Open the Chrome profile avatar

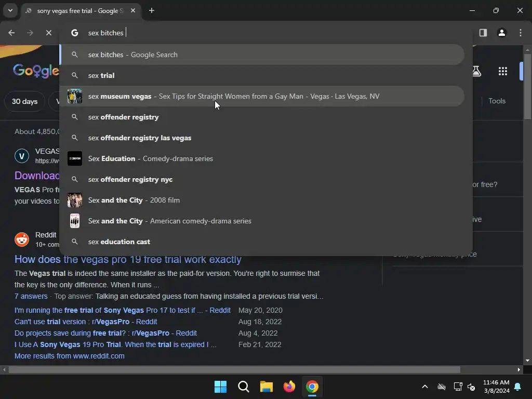pyautogui.click(x=502, y=33)
